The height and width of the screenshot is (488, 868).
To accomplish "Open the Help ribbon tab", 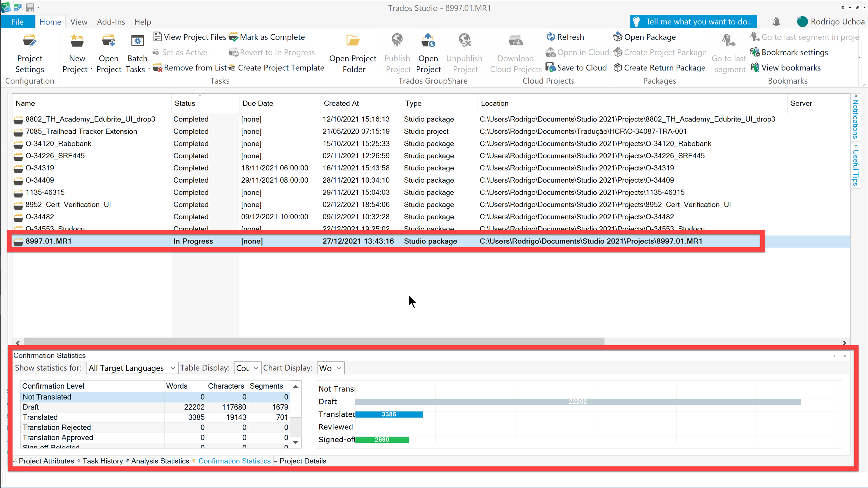I will [x=142, y=22].
